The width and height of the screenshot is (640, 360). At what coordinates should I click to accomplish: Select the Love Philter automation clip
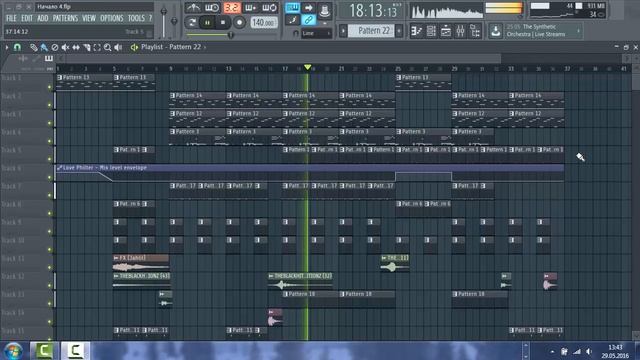pyautogui.click(x=310, y=173)
